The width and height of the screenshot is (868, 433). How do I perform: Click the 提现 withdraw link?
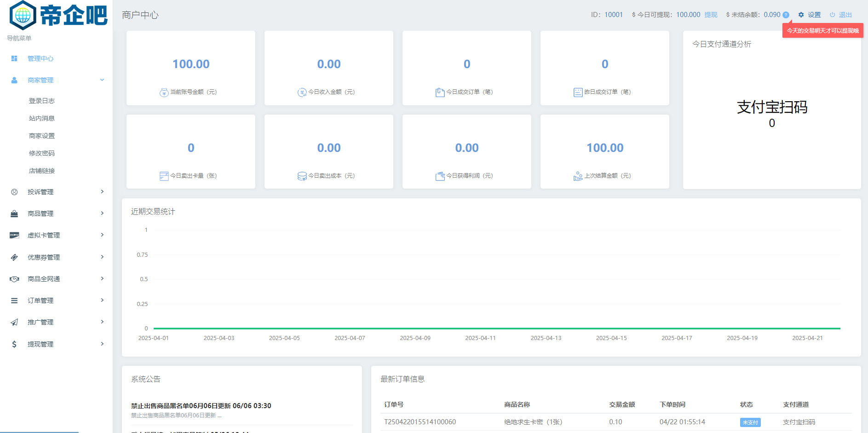click(x=711, y=15)
